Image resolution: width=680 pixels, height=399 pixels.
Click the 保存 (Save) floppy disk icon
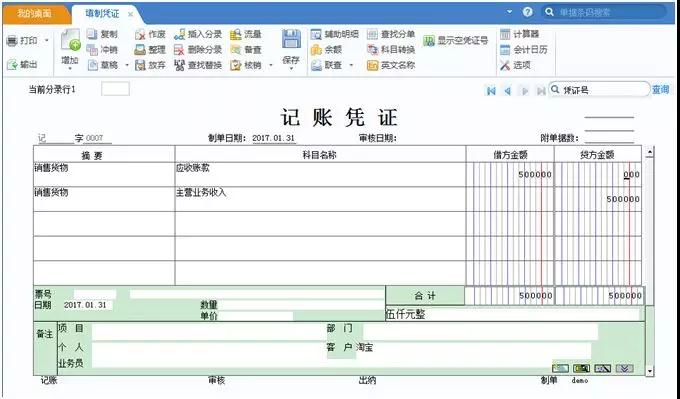[291, 39]
